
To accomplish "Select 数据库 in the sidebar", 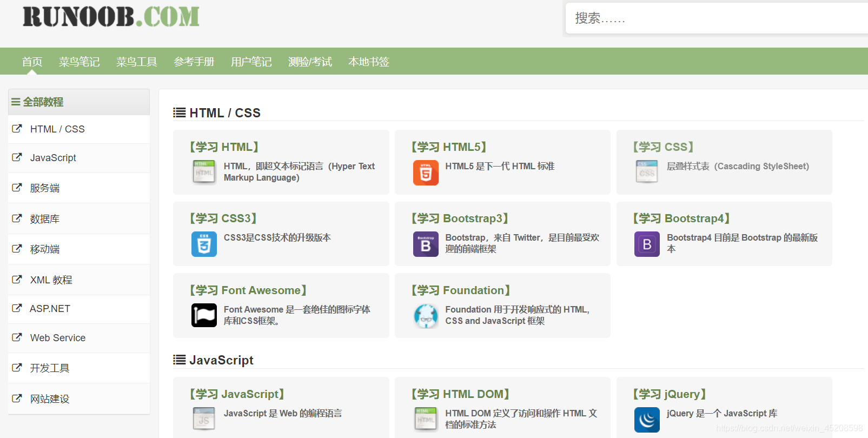I will click(x=79, y=219).
